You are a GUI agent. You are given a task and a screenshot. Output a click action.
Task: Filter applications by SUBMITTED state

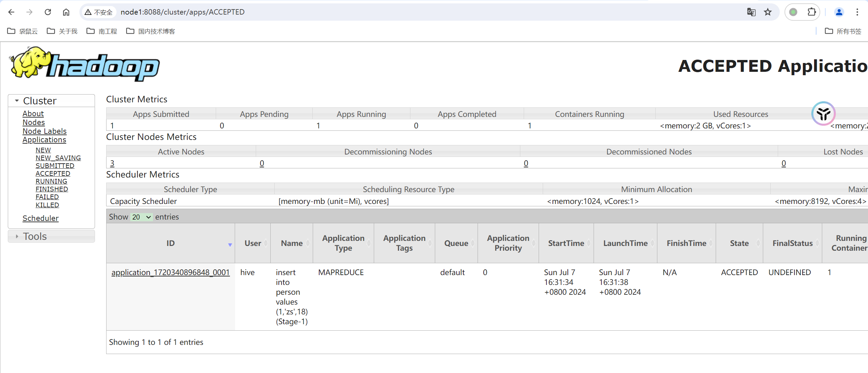pos(55,166)
